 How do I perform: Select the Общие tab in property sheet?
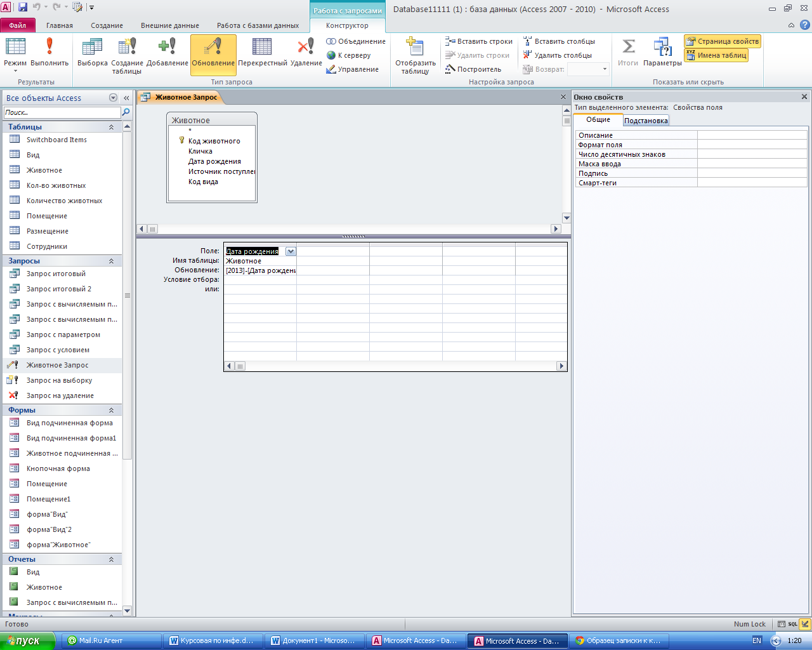click(x=598, y=120)
